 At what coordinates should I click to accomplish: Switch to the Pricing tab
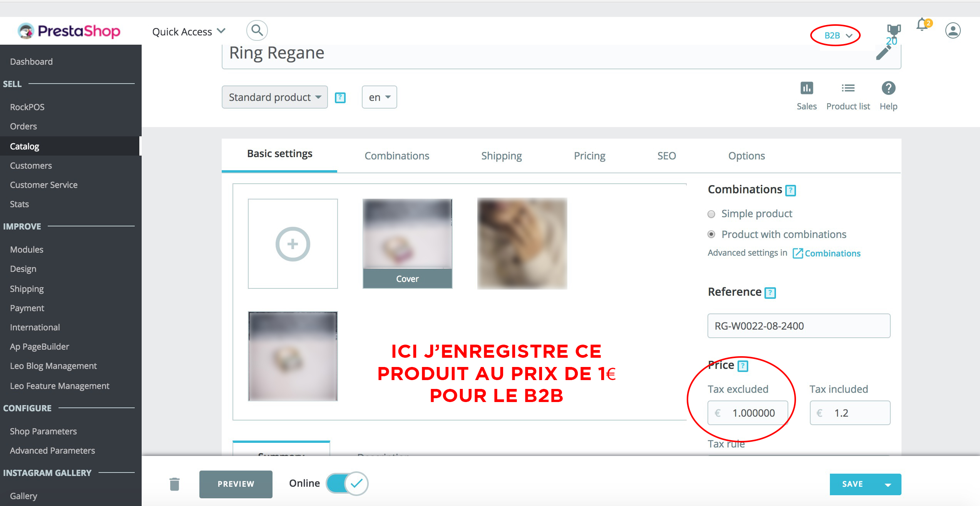(589, 156)
